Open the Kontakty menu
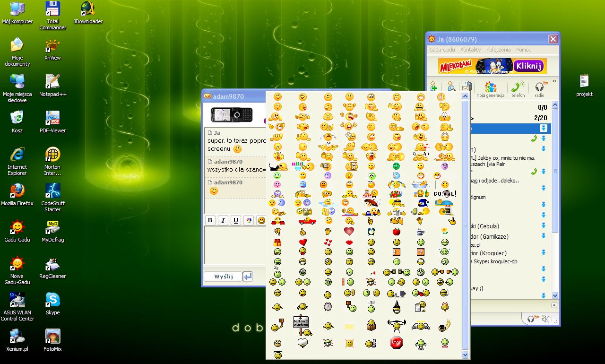The image size is (605, 364). click(x=470, y=50)
